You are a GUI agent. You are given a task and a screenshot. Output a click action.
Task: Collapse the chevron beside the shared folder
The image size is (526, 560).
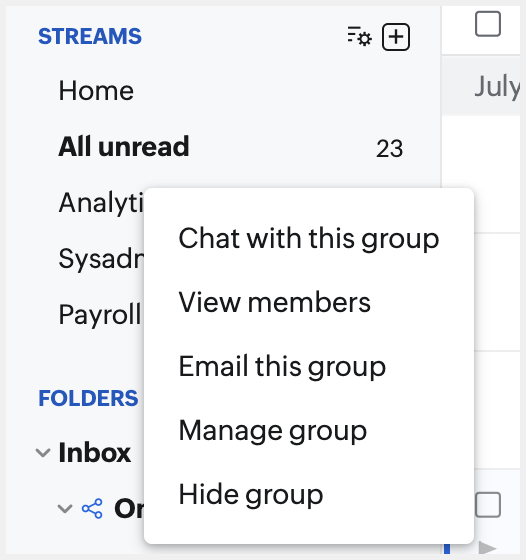[65, 509]
